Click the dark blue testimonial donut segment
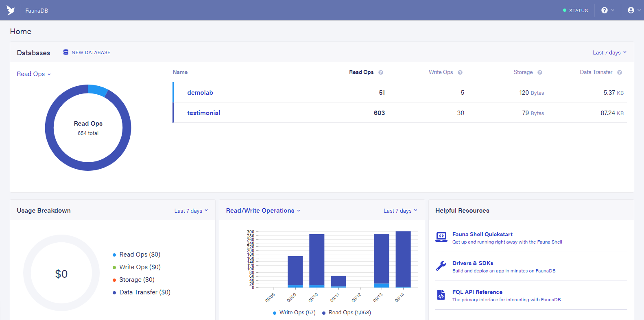 coord(88,166)
